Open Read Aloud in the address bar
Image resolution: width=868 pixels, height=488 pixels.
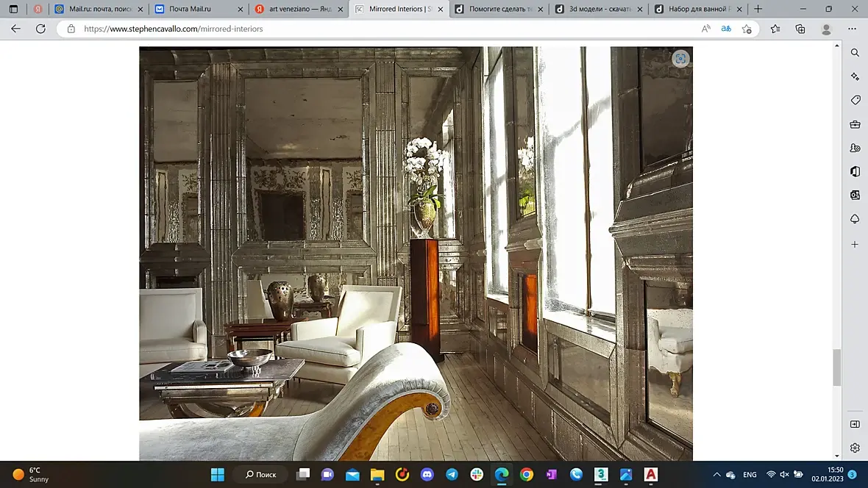click(x=706, y=29)
